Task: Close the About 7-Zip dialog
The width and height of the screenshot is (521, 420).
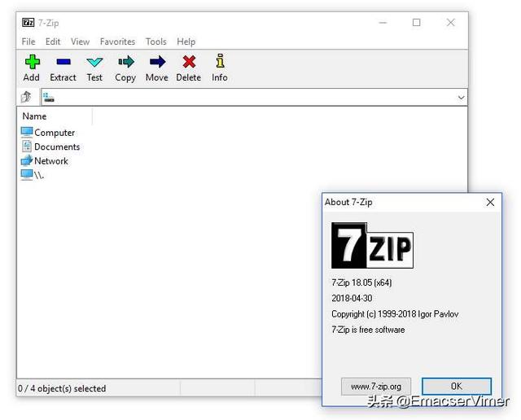Action: (490, 202)
